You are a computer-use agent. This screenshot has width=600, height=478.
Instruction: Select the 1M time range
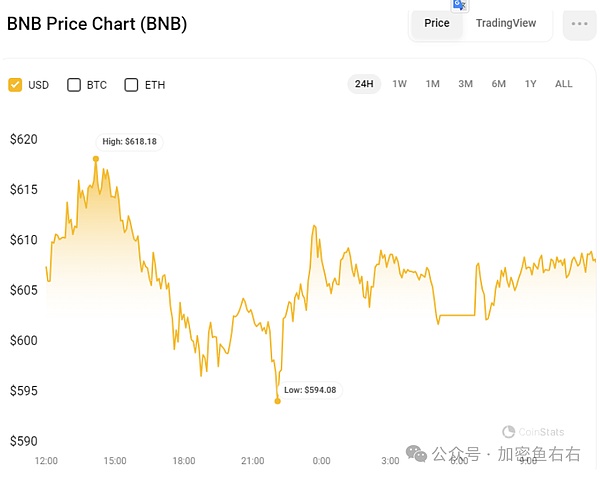tap(432, 84)
